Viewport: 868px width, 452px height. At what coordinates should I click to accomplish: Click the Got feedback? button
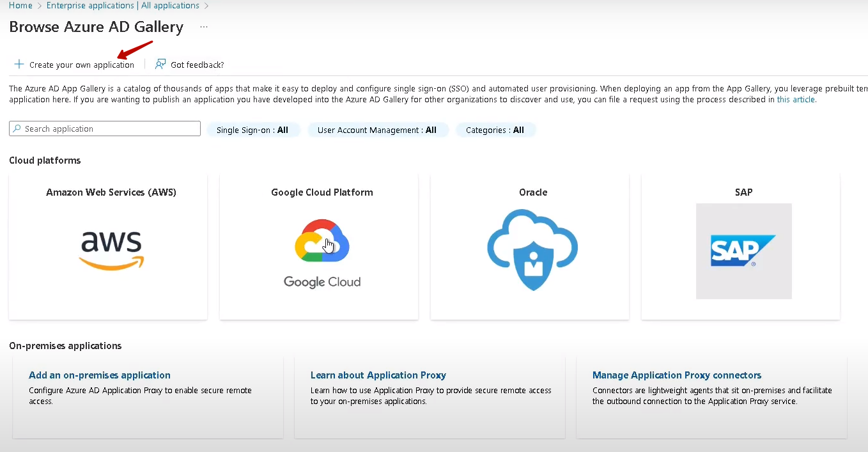(197, 65)
